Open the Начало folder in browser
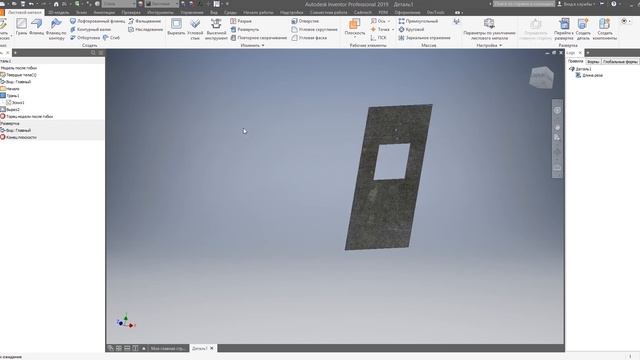Image resolution: width=640 pixels, height=360 pixels. click(10, 89)
